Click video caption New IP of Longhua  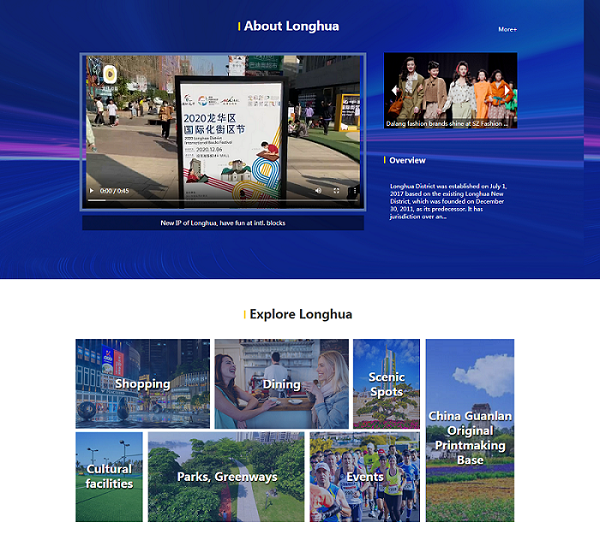coord(222,223)
